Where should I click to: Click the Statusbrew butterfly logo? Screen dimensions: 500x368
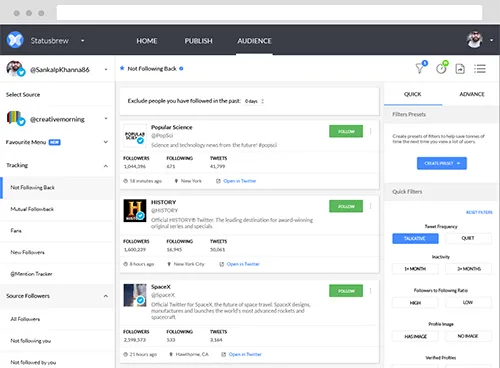[15, 40]
